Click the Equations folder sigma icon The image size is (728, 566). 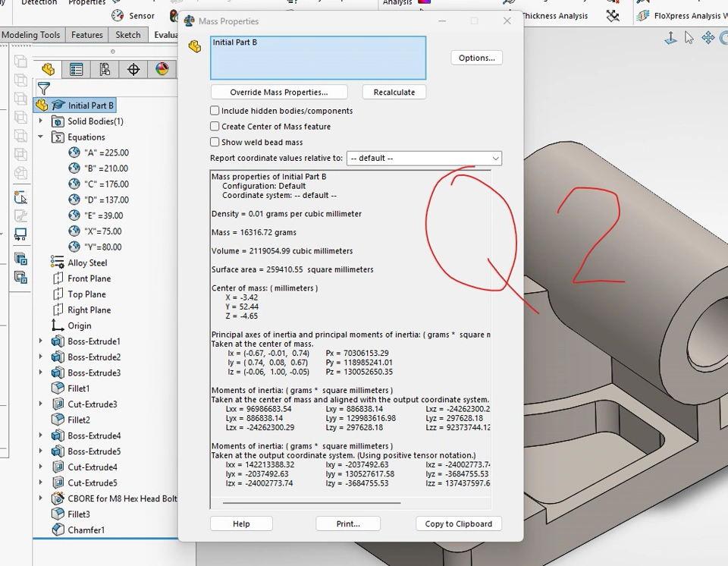click(58, 137)
